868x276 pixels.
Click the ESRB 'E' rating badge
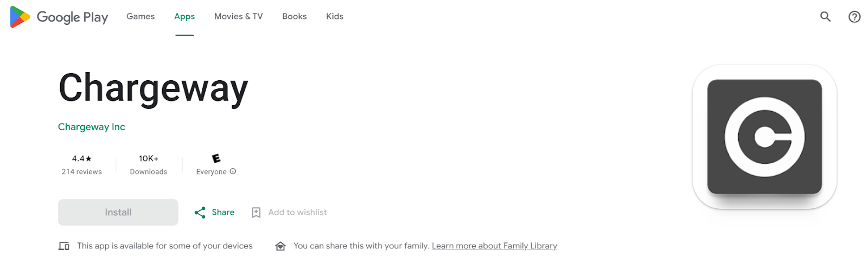coord(216,158)
